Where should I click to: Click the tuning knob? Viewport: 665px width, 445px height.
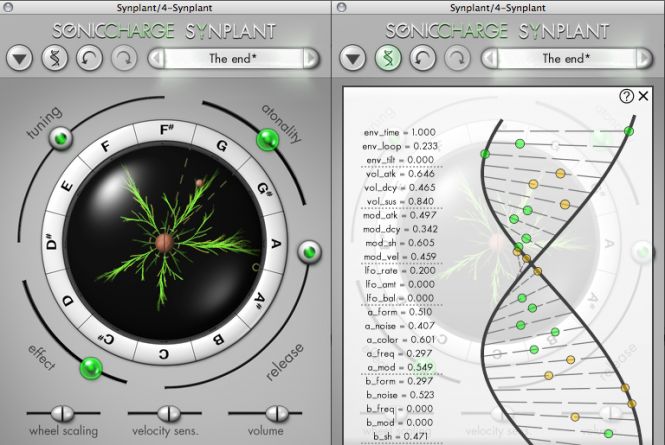click(61, 138)
